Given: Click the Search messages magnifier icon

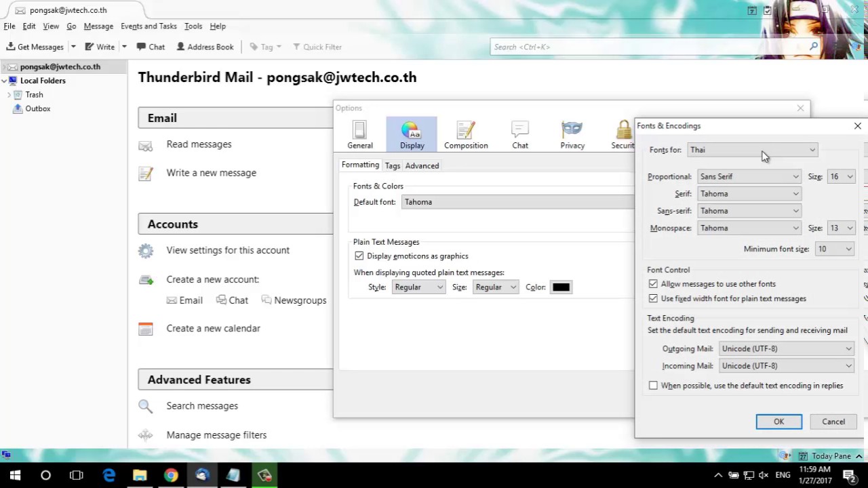Looking at the screenshot, I should (145, 406).
